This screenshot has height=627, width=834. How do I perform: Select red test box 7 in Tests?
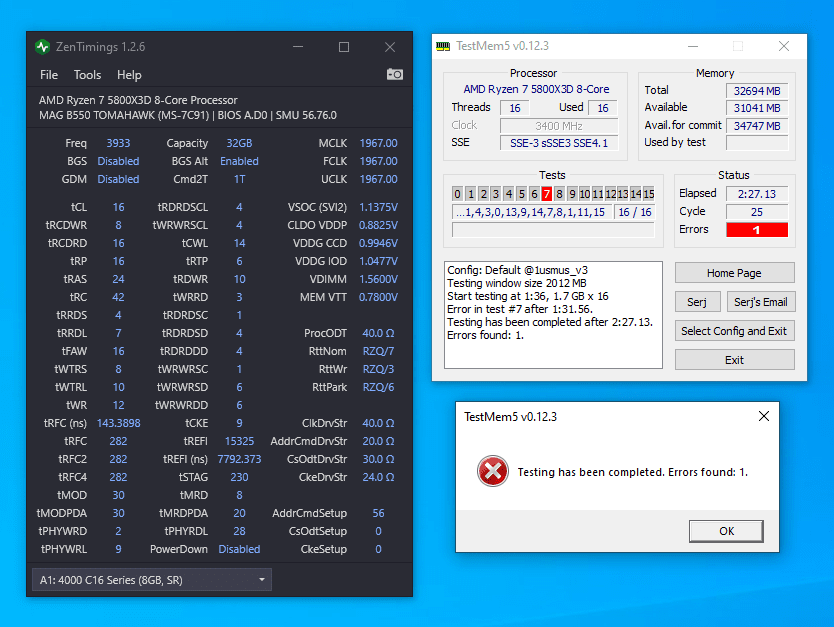546,194
